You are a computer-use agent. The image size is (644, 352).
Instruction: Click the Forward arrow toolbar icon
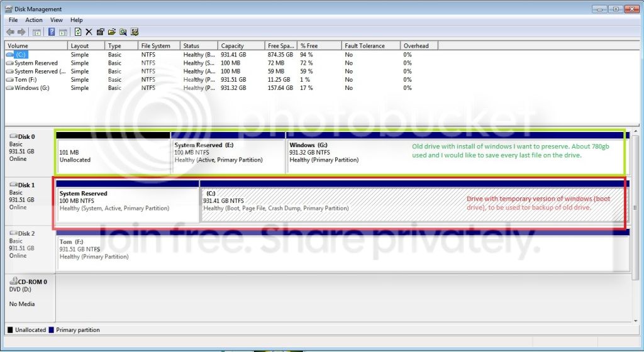point(21,31)
